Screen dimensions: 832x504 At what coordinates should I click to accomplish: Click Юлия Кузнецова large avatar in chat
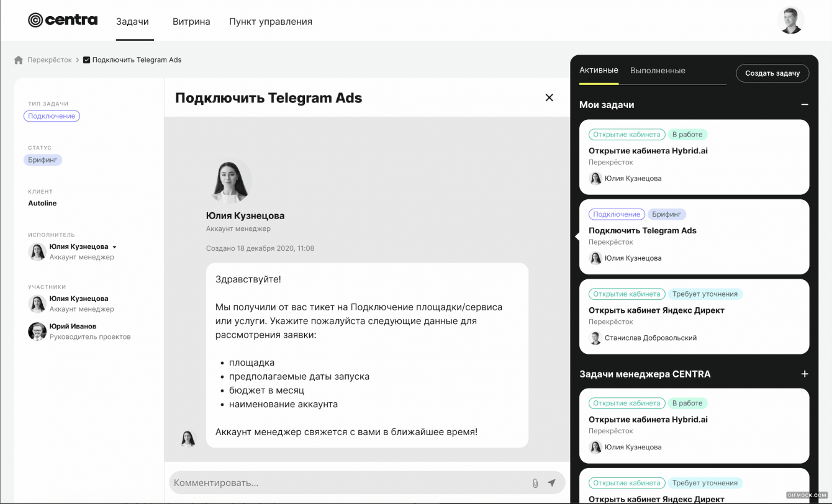point(230,181)
